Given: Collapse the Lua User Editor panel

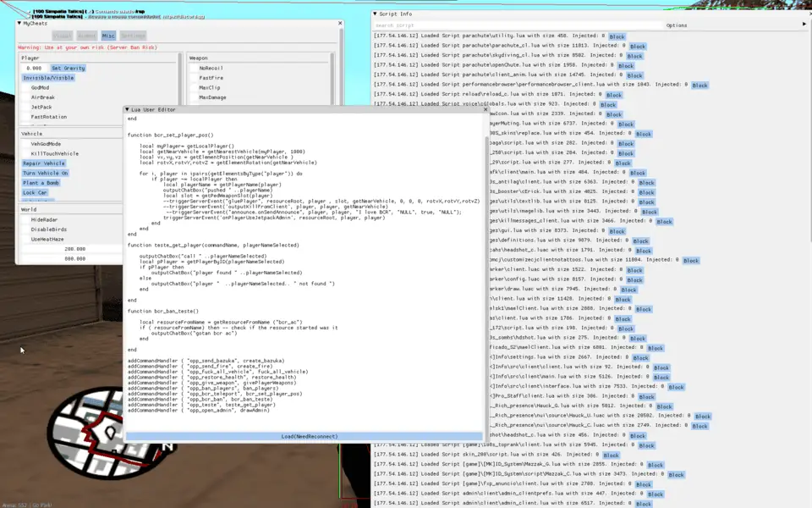Looking at the screenshot, I should [x=127, y=109].
